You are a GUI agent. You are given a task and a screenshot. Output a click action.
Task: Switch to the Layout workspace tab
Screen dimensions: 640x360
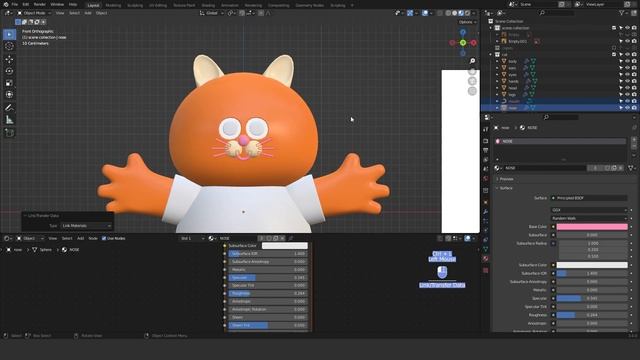[x=93, y=5]
